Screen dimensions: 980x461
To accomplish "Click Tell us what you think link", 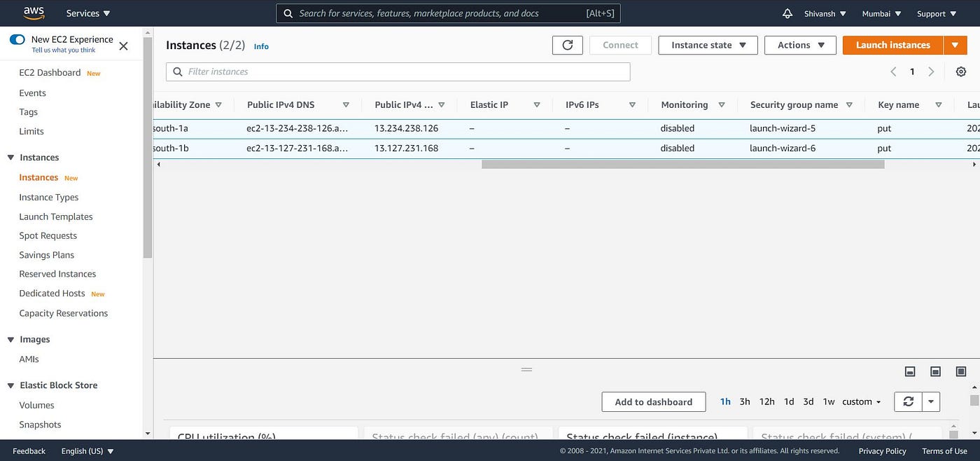I will 64,50.
